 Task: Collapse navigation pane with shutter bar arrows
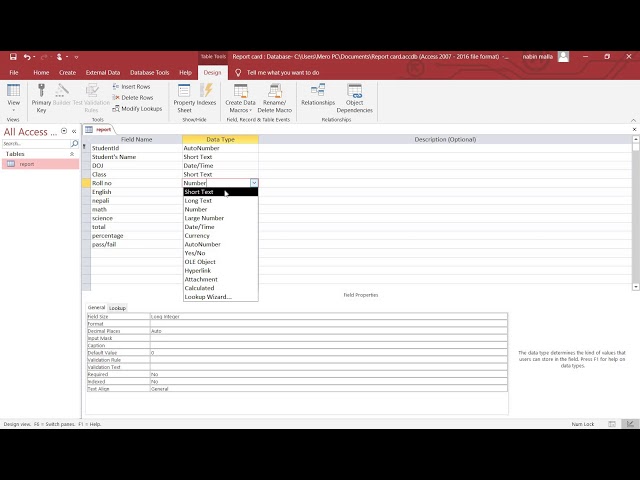74,131
